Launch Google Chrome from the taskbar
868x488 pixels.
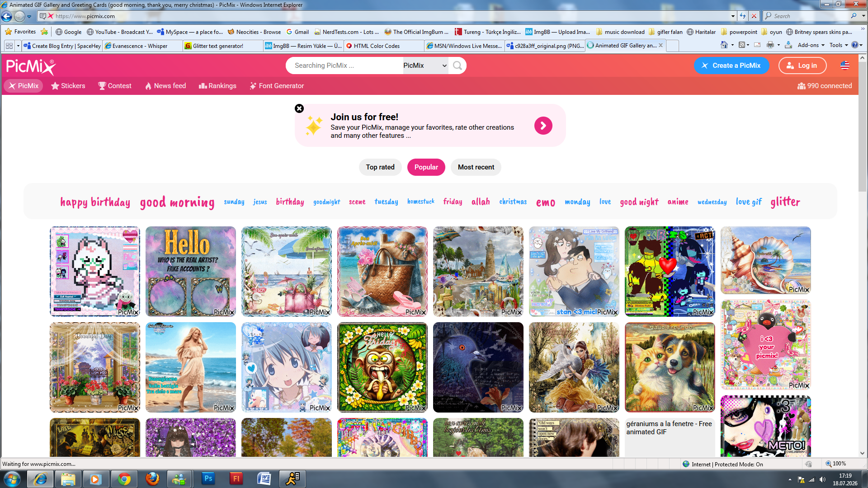124,479
